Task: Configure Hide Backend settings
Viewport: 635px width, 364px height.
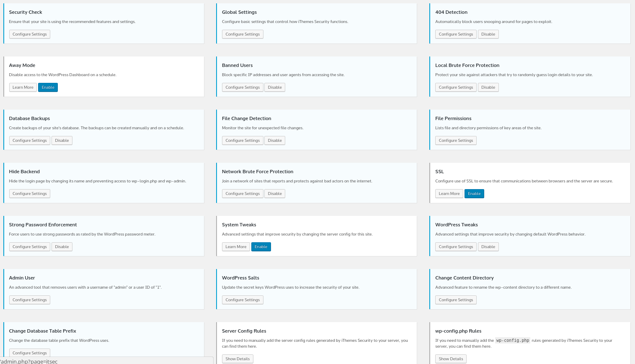Action: (x=29, y=193)
